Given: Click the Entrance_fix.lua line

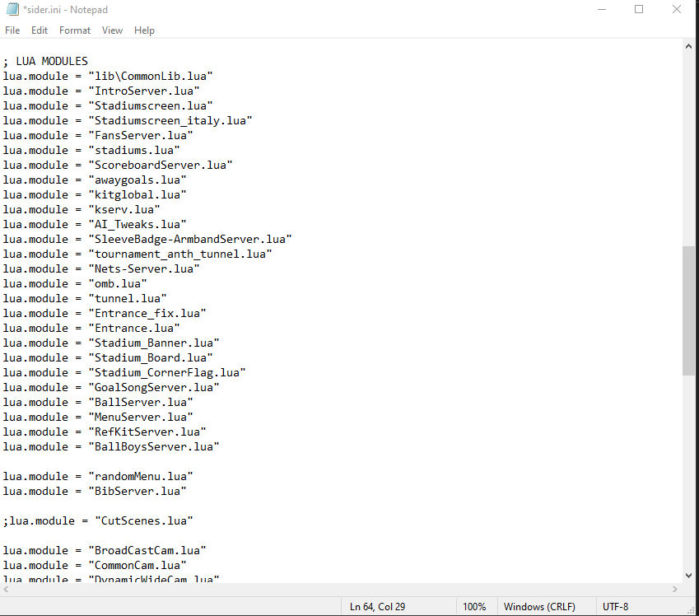Looking at the screenshot, I should 105,313.
